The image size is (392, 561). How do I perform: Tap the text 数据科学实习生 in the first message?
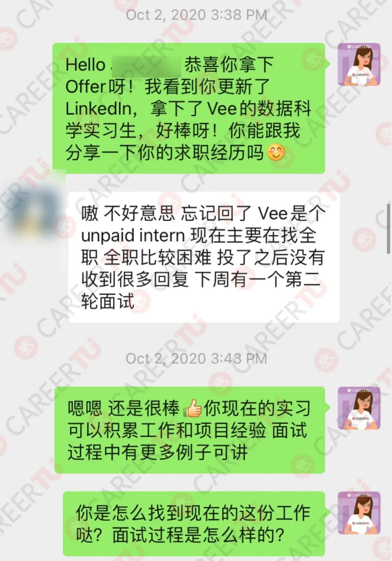pos(188,119)
